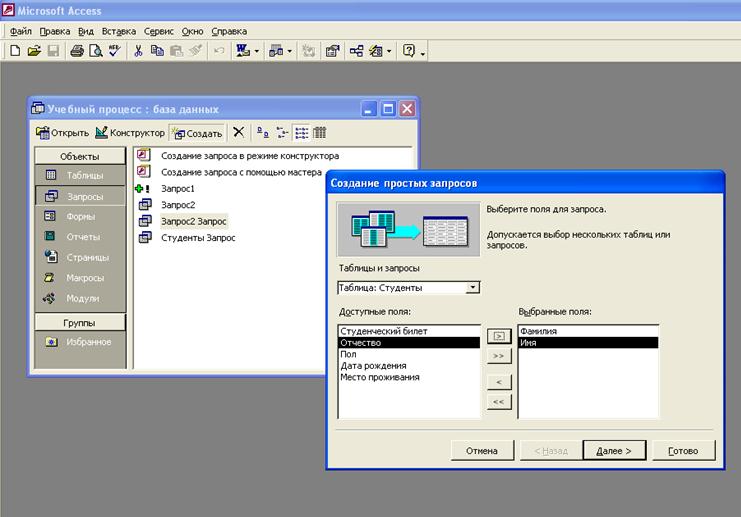Click the New database toolbar icon
Screen dimensions: 741x517
(15, 51)
